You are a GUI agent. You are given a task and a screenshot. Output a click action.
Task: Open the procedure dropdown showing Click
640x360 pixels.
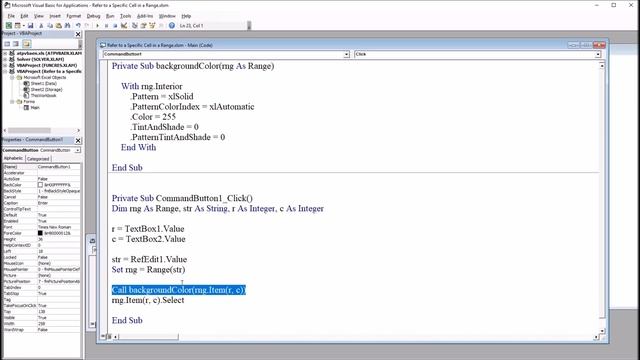click(598, 54)
